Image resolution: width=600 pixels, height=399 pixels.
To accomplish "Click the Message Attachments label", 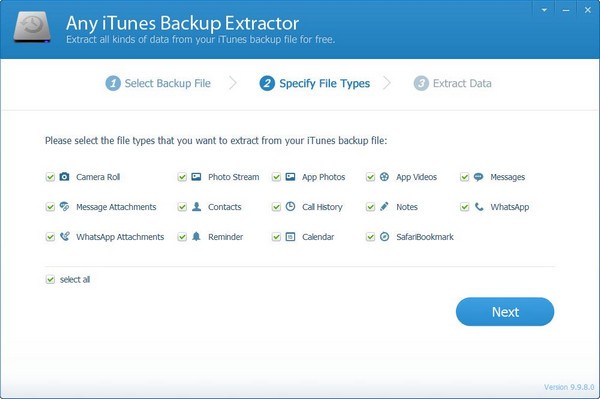I will (116, 207).
